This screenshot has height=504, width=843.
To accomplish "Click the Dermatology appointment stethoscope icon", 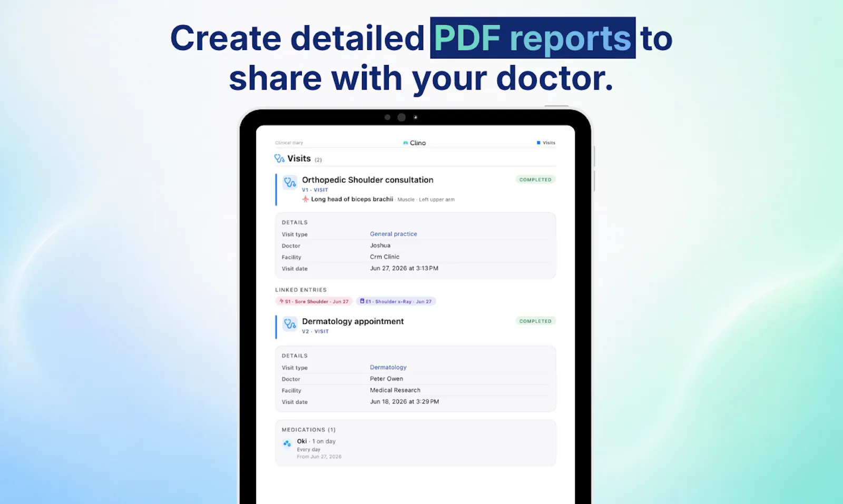I will (x=290, y=324).
